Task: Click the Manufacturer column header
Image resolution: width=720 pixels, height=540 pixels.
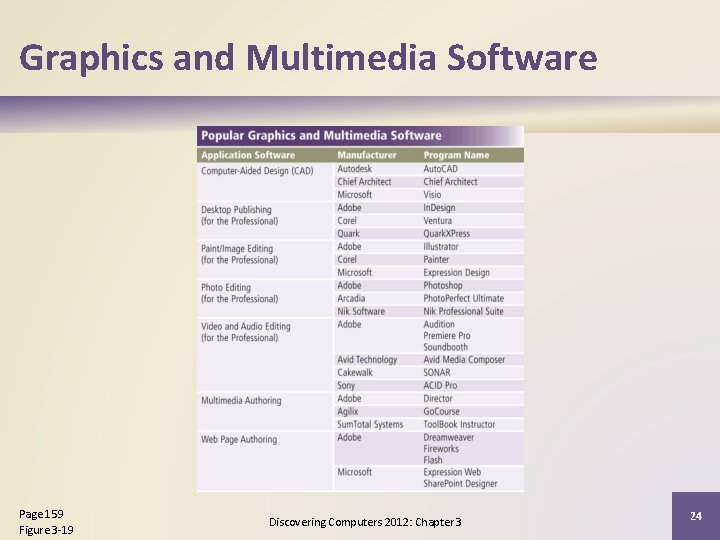Action: (x=367, y=155)
